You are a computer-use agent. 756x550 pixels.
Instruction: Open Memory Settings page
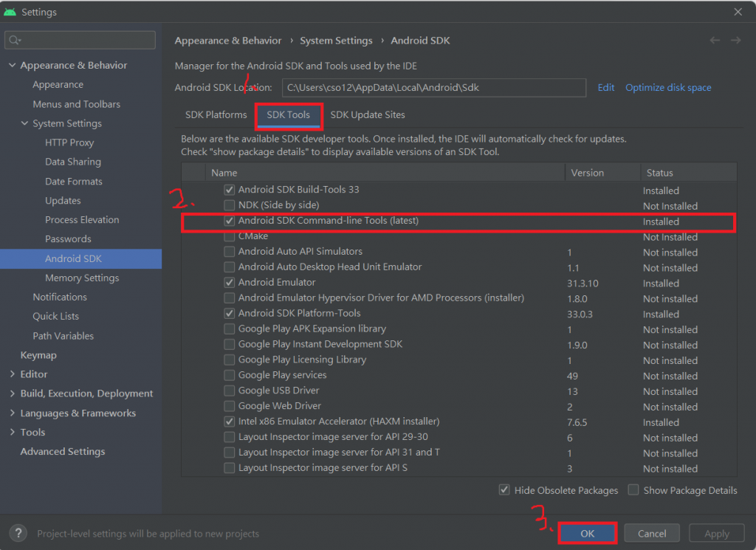point(82,278)
